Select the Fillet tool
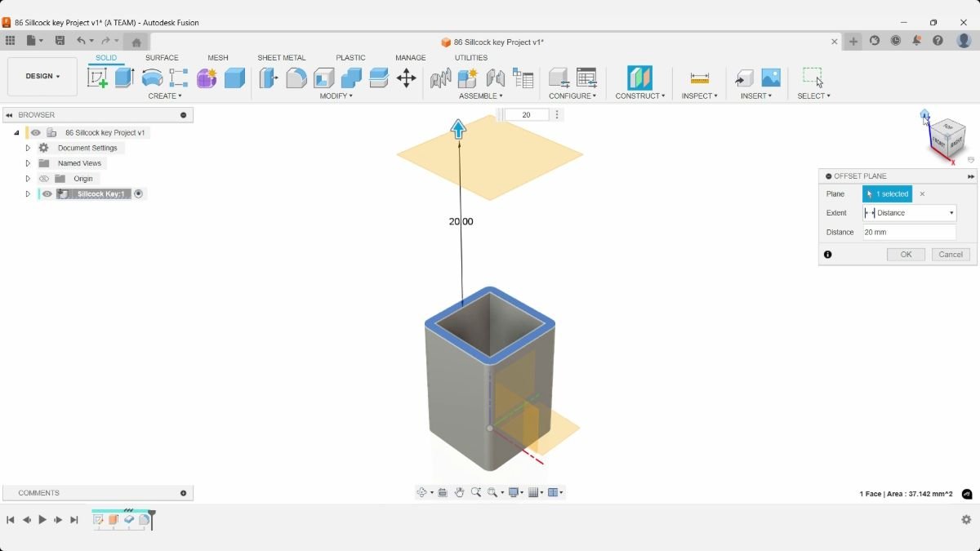The width and height of the screenshot is (980, 551). [x=296, y=78]
